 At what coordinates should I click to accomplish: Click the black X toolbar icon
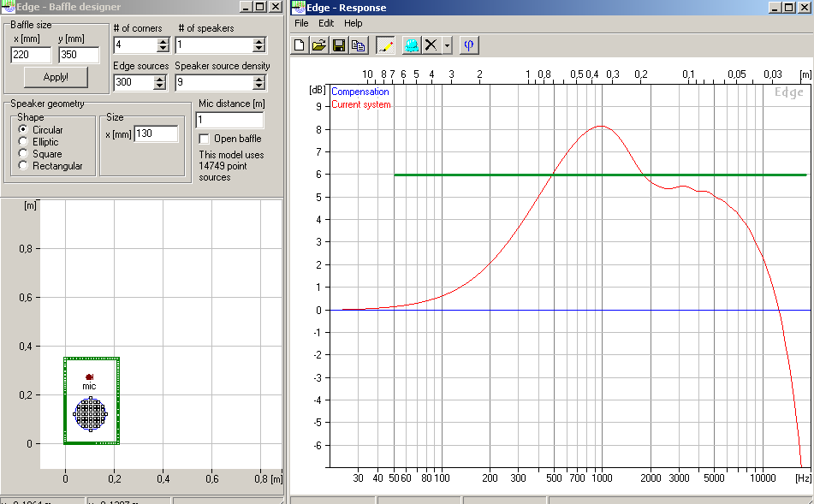[431, 44]
